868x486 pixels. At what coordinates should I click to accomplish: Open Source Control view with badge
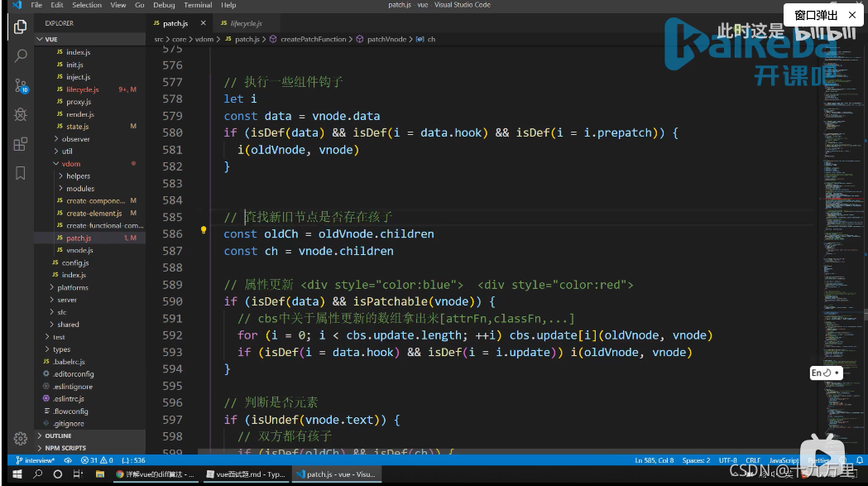(x=21, y=85)
